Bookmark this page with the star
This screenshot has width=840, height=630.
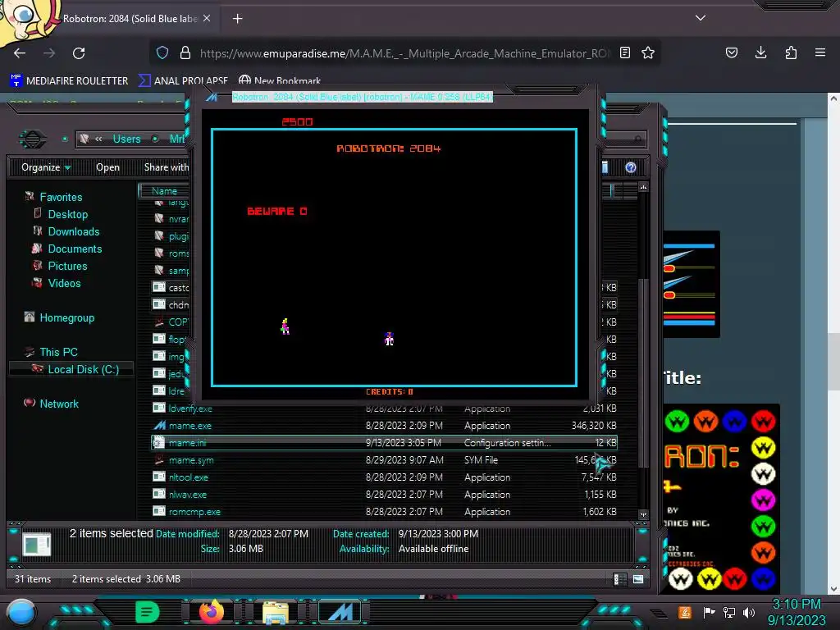coord(648,52)
